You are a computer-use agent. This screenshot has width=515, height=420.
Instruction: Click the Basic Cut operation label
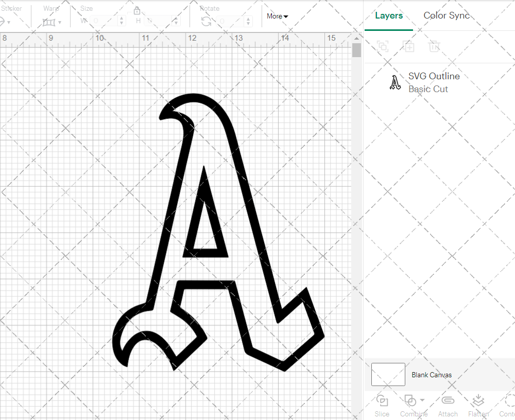[428, 89]
